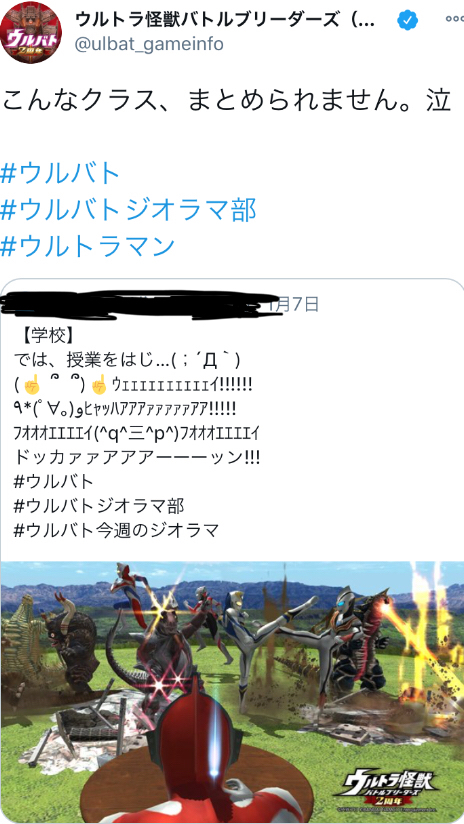
Task: Click the quoted #ウルバトジオラマ部 hashtag text
Action: pos(99,506)
